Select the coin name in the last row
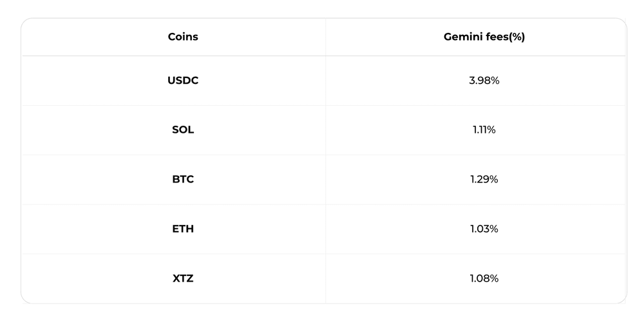The image size is (644, 312). (183, 278)
